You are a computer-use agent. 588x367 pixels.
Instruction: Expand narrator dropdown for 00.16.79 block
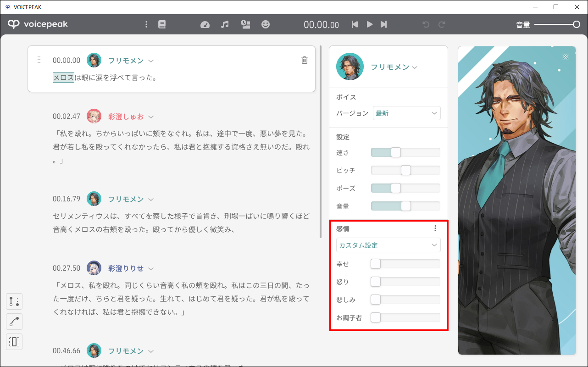[x=151, y=199]
